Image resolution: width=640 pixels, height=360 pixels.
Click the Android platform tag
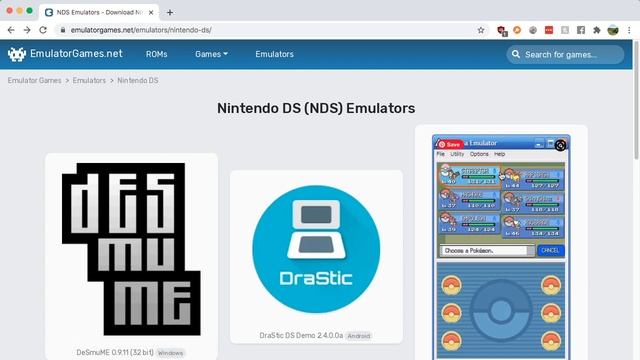(359, 336)
